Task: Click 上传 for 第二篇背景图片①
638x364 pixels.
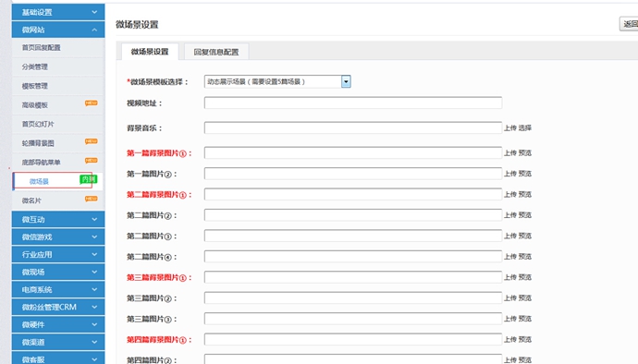Action: [510, 194]
